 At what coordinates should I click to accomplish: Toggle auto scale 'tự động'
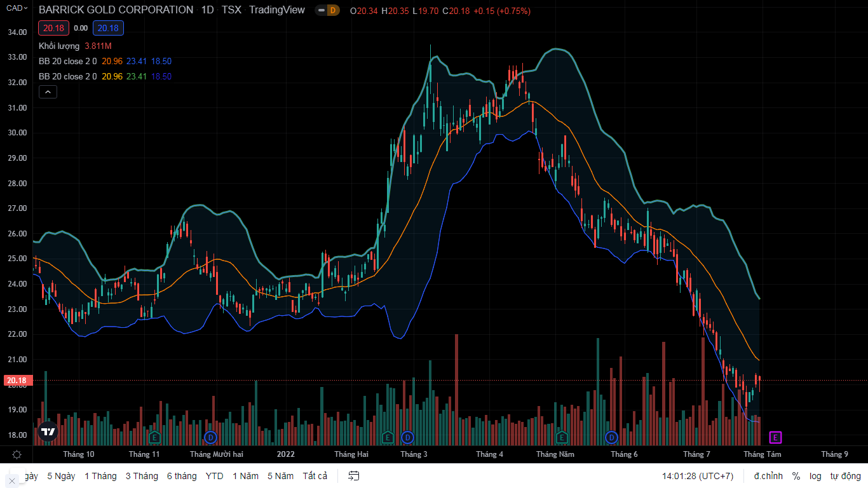coord(845,476)
